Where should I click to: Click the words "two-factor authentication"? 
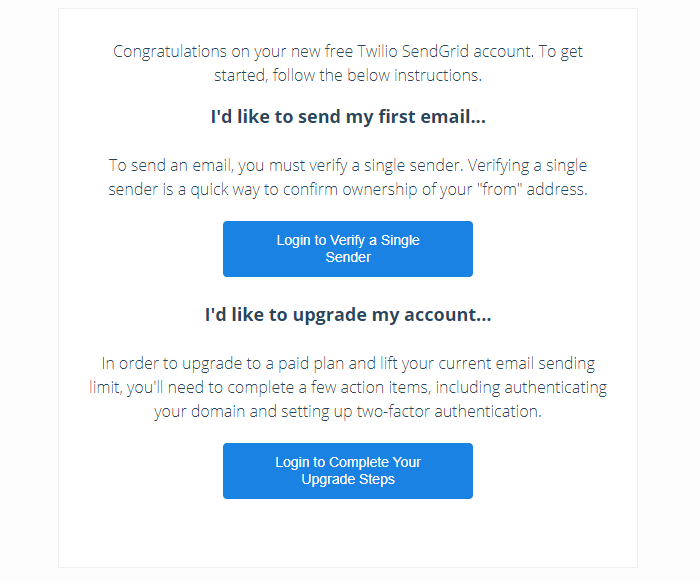coord(449,411)
